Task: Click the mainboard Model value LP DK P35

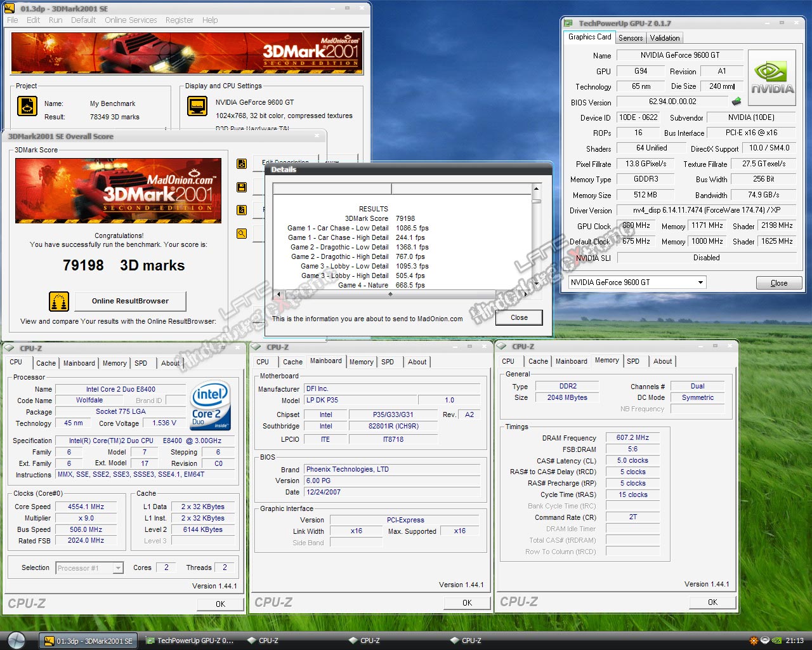Action: click(360, 400)
